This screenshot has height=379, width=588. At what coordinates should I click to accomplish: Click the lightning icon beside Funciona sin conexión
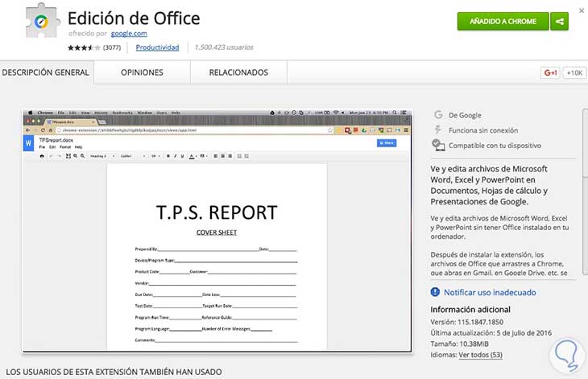[x=437, y=130]
